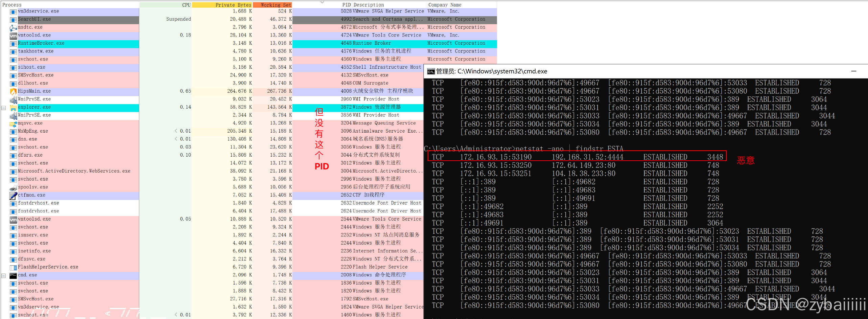
Task: Select the inetinfo.exe process name
Action: coord(34,251)
